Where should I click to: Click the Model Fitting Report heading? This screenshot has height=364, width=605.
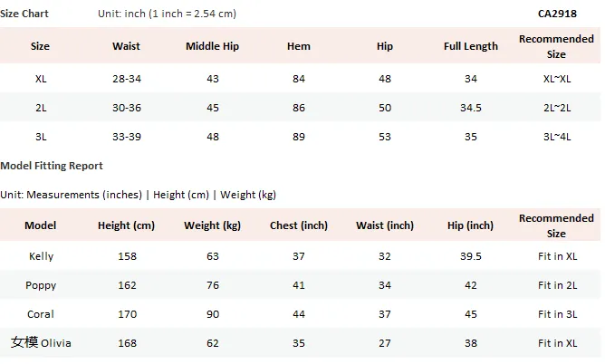(x=52, y=166)
